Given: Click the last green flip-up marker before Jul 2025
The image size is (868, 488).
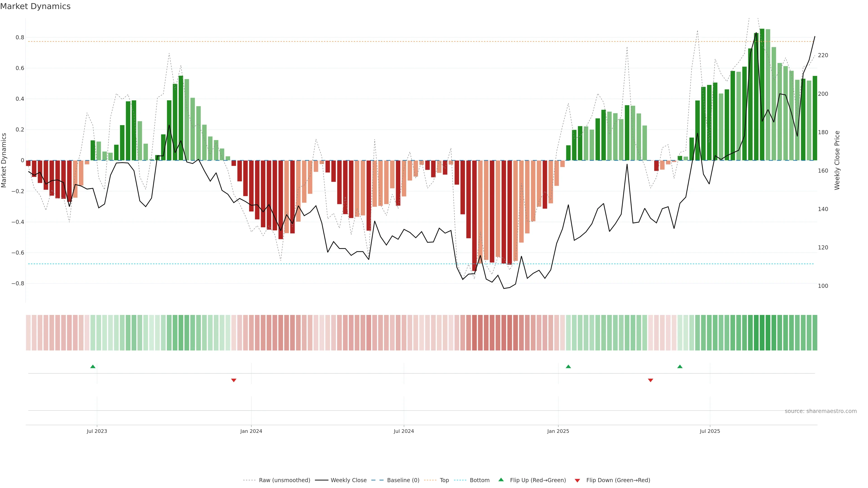Looking at the screenshot, I should click(680, 366).
